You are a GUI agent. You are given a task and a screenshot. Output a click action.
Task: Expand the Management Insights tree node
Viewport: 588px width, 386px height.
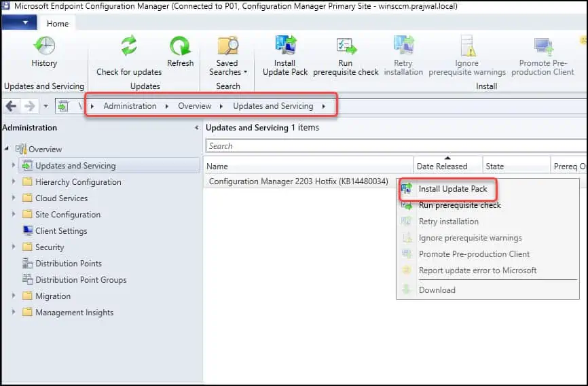click(14, 312)
